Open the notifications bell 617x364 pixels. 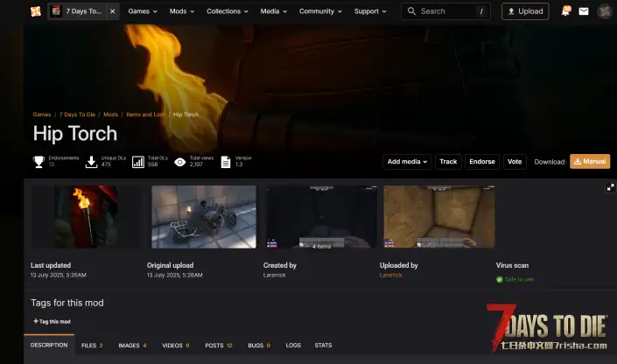point(566,11)
